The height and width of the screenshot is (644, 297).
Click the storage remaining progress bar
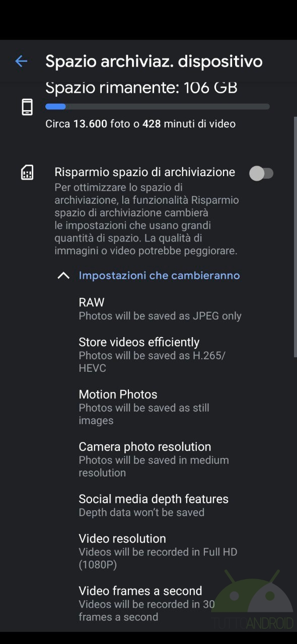tap(157, 107)
